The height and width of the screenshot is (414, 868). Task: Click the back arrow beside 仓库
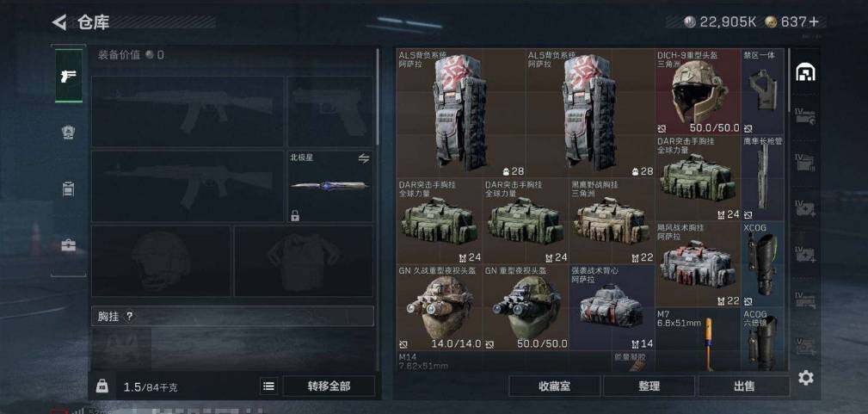click(x=59, y=22)
